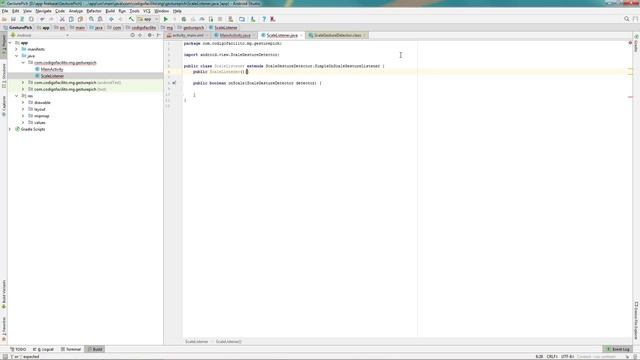The height and width of the screenshot is (360, 640).
Task: Switch to MainActivity.java editor tab
Action: click(x=235, y=36)
